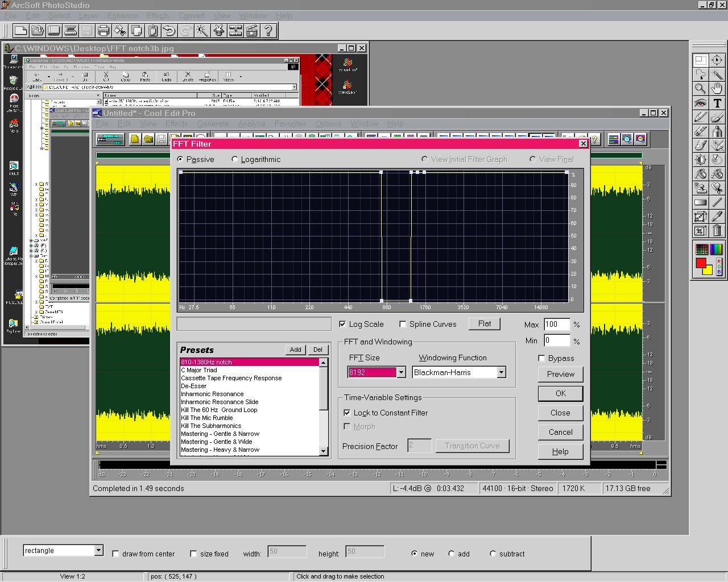Open the Analyze menu in Cool Edit Pro
Screen dimensions: 728x582
[x=252, y=123]
